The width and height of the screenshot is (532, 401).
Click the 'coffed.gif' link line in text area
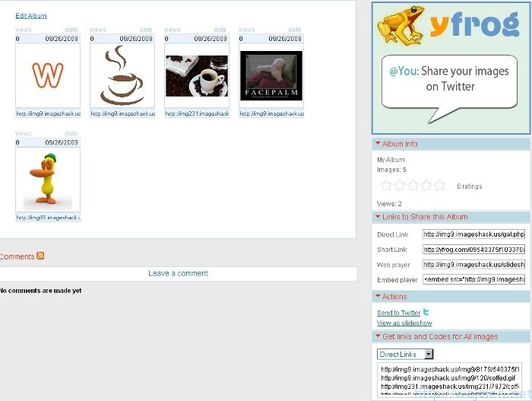pyautogui.click(x=448, y=378)
